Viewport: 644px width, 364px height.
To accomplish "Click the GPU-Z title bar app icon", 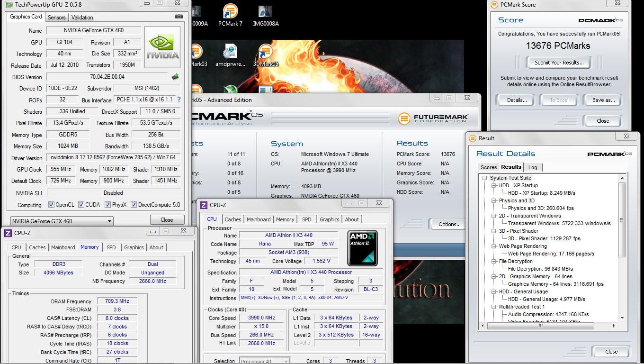I will coord(9,4).
